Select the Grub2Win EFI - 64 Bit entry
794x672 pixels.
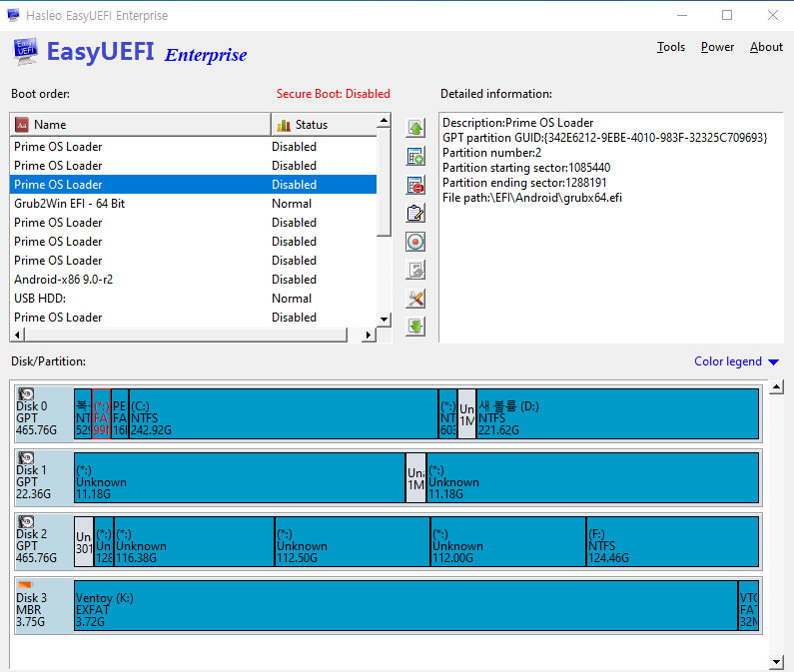193,204
